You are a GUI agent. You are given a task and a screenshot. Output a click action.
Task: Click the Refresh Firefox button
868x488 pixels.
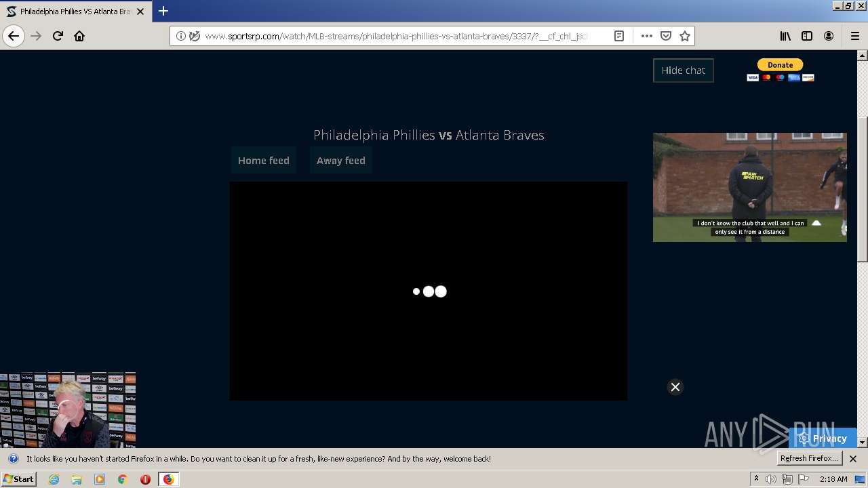point(810,459)
